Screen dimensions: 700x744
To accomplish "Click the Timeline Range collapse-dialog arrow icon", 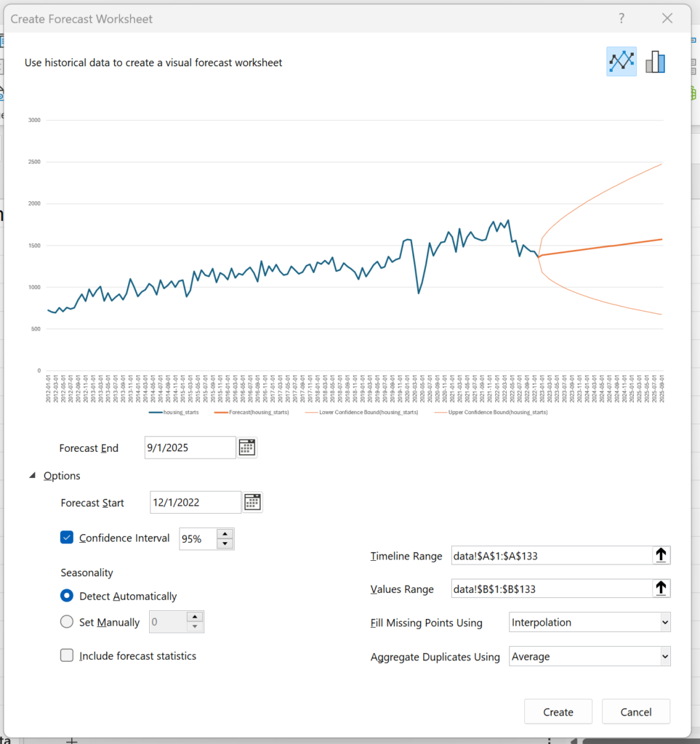I will (x=661, y=556).
